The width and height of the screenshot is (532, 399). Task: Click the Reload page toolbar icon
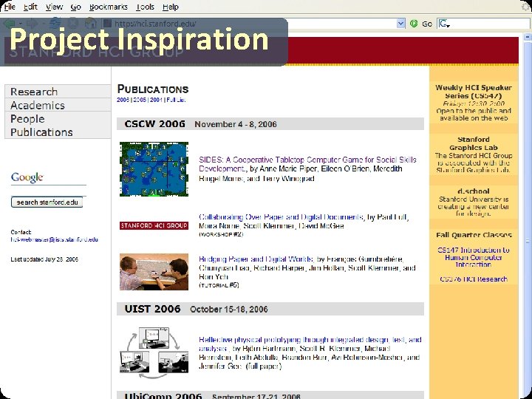pyautogui.click(x=55, y=24)
